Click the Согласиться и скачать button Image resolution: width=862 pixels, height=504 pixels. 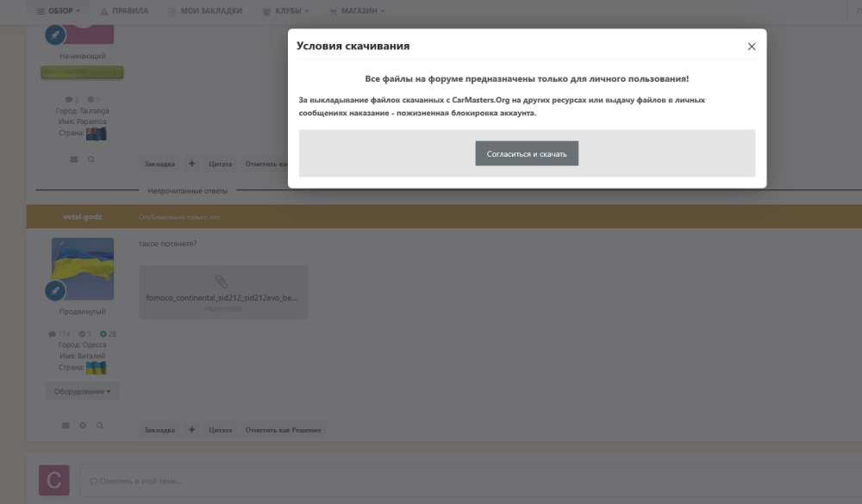(x=527, y=153)
